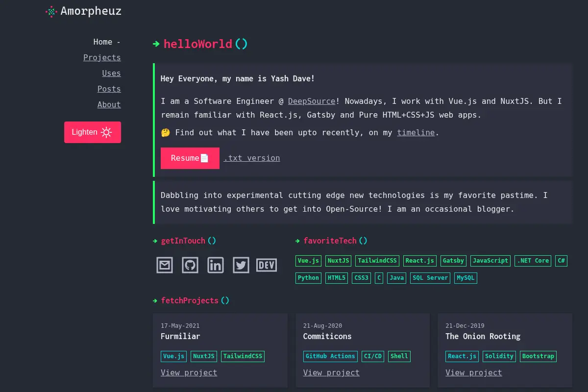The image size is (588, 392).
Task: View project link for Commiticons
Action: point(331,373)
